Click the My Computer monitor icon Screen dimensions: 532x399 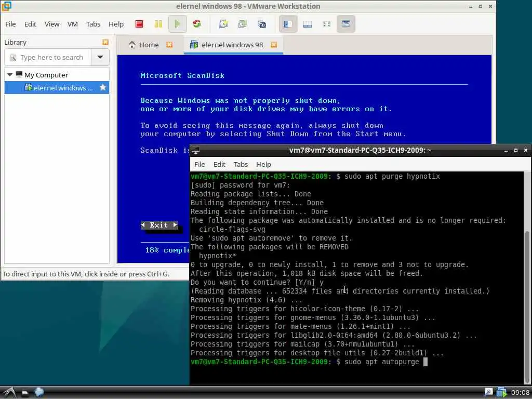point(19,74)
